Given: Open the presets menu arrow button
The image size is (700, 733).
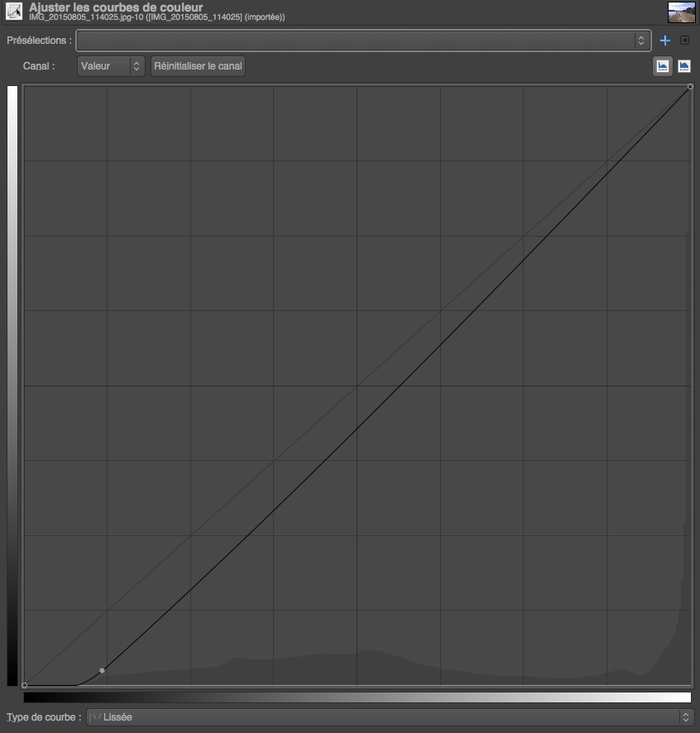Looking at the screenshot, I should (684, 41).
